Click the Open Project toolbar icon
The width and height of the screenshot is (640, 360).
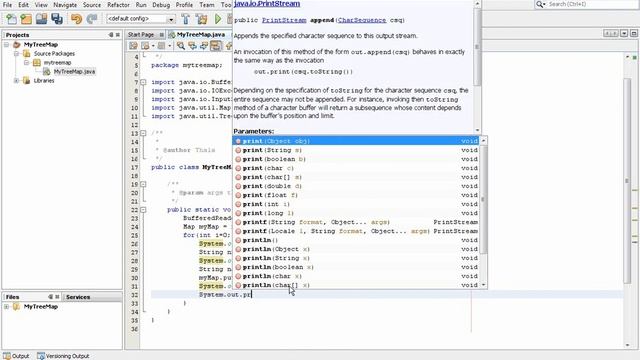pyautogui.click(x=42, y=19)
